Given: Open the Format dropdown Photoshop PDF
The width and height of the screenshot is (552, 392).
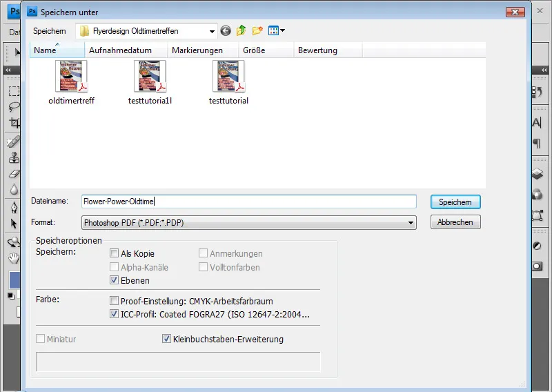Looking at the screenshot, I should click(249, 223).
